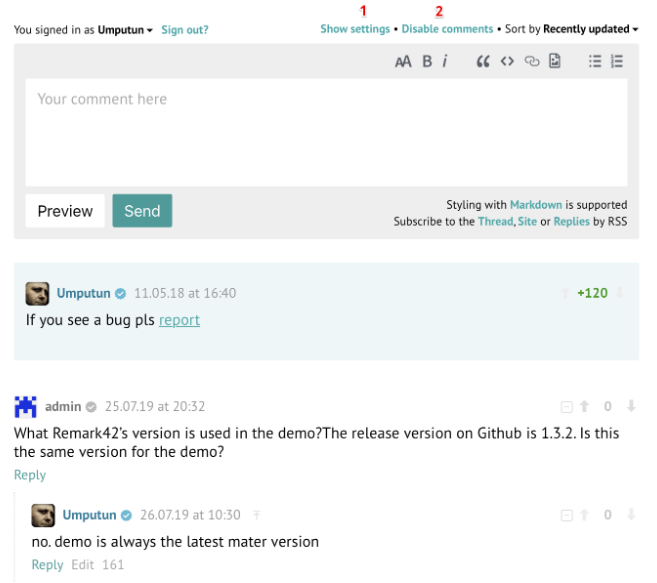Click Reply under the admin comment

click(x=30, y=475)
